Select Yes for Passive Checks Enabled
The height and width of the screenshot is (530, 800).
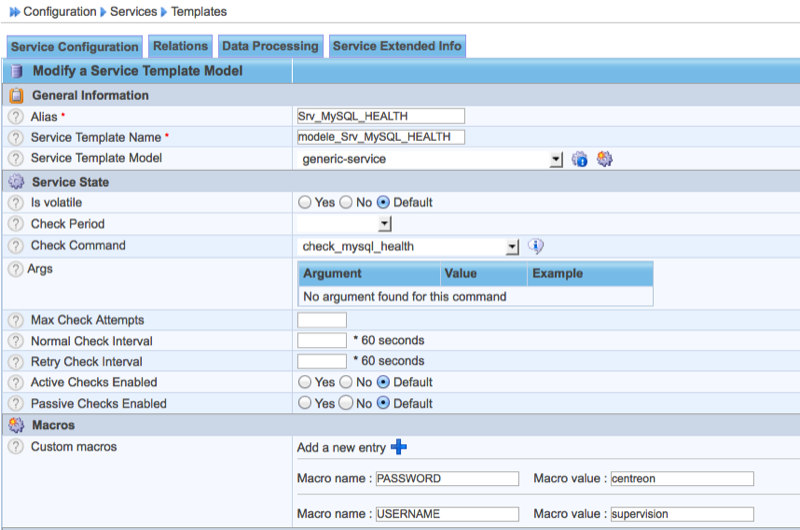305,404
